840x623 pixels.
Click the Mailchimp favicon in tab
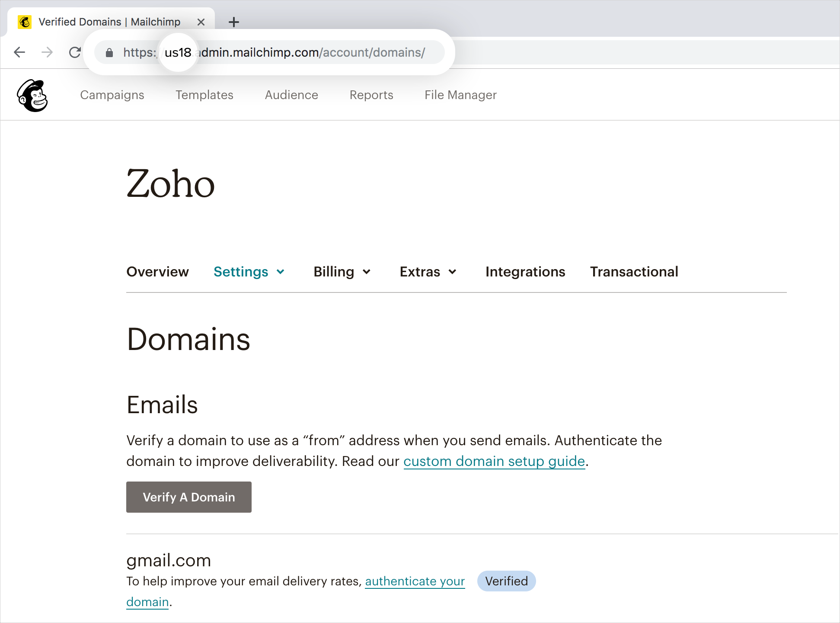[25, 22]
